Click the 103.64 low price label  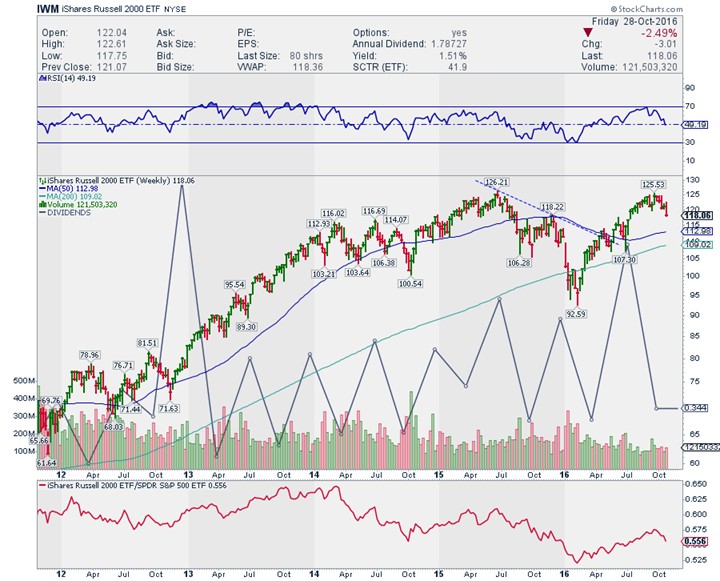coord(358,272)
